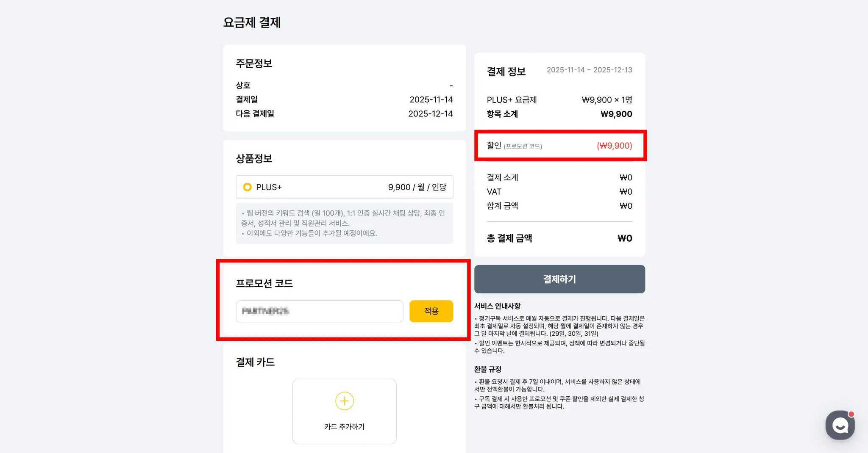The height and width of the screenshot is (453, 868).
Task: Click the 요금제 결제 page heading
Action: tap(252, 22)
